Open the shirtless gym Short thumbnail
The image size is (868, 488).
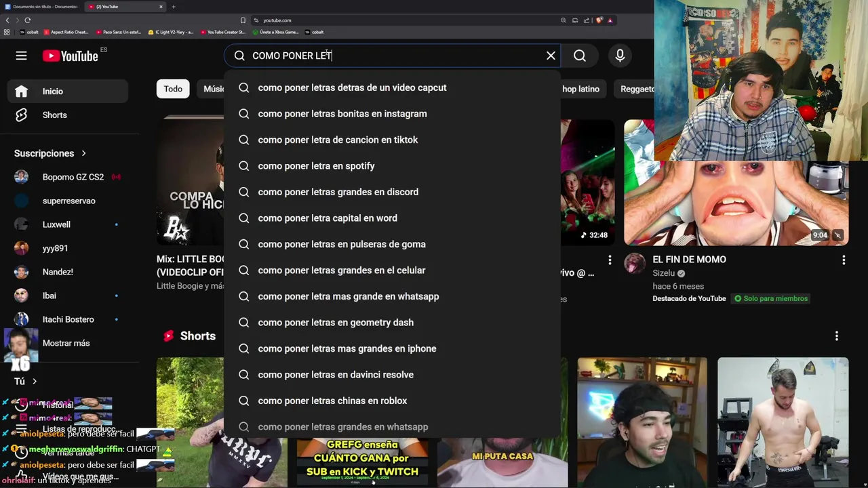click(783, 422)
